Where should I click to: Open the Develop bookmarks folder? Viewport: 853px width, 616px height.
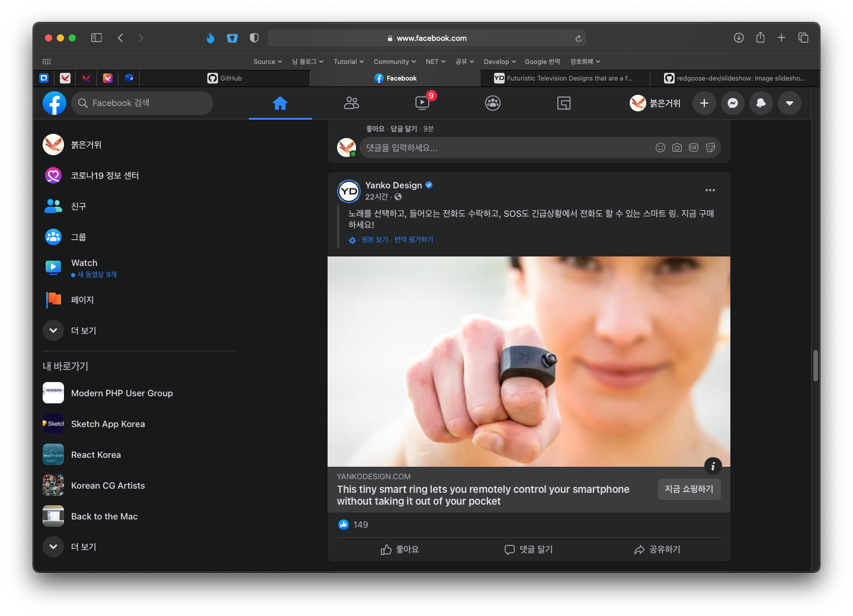(x=500, y=62)
